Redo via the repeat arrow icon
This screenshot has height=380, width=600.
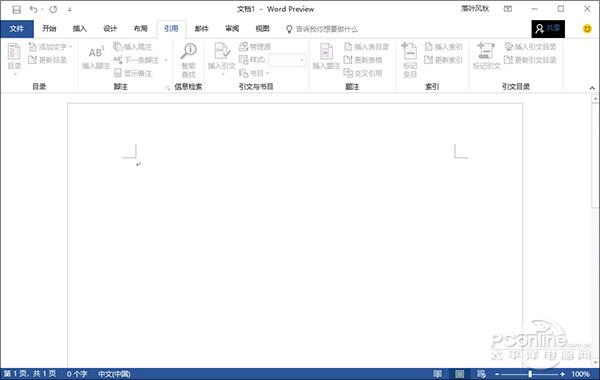tap(53, 9)
